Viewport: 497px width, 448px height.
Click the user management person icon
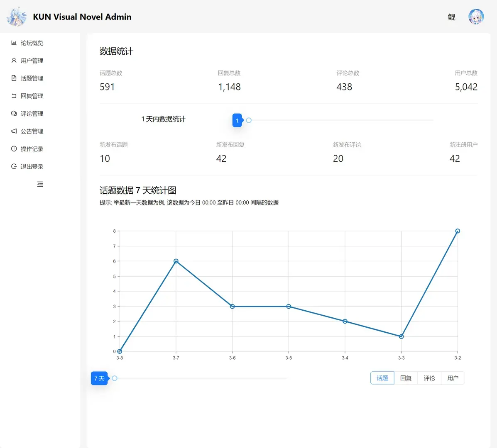click(14, 61)
